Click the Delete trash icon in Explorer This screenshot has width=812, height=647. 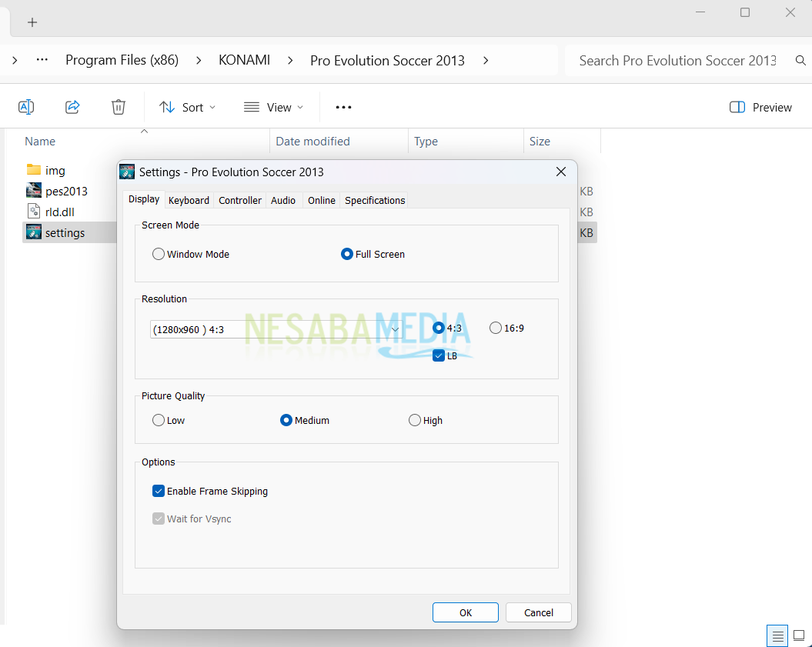tap(119, 107)
